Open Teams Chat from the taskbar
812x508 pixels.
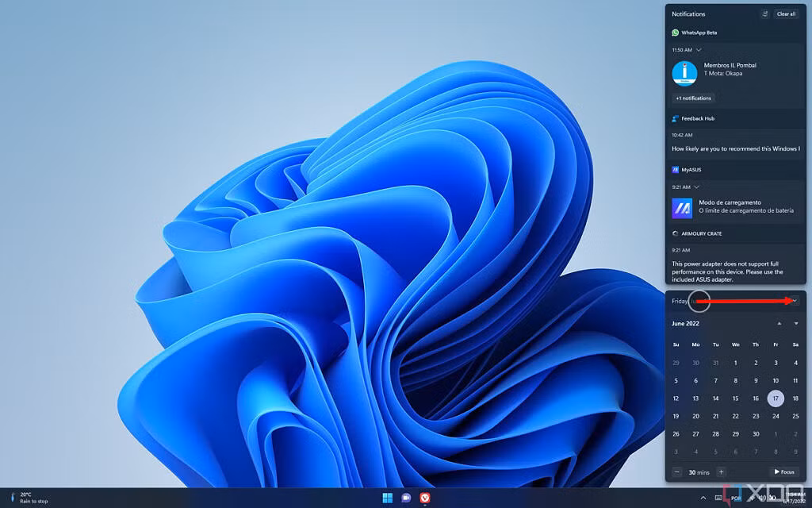click(x=407, y=498)
